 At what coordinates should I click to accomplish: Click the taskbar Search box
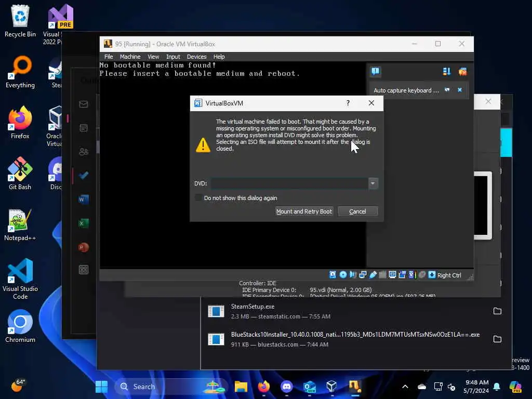[x=170, y=387]
